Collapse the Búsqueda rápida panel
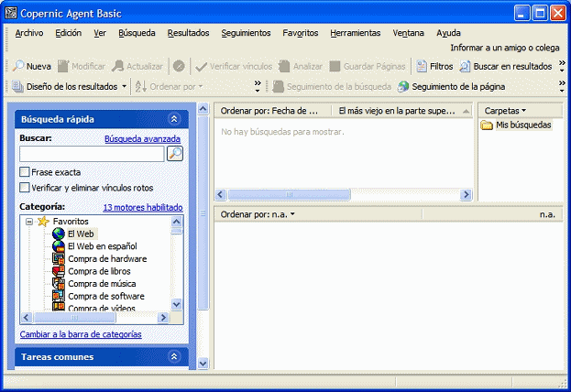 [174, 119]
